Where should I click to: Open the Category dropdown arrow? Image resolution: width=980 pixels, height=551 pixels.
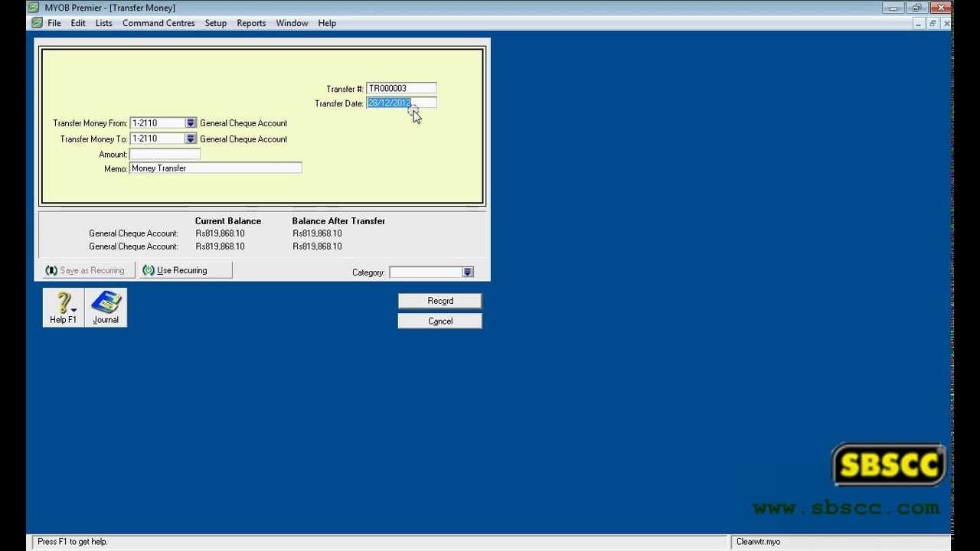(468, 272)
